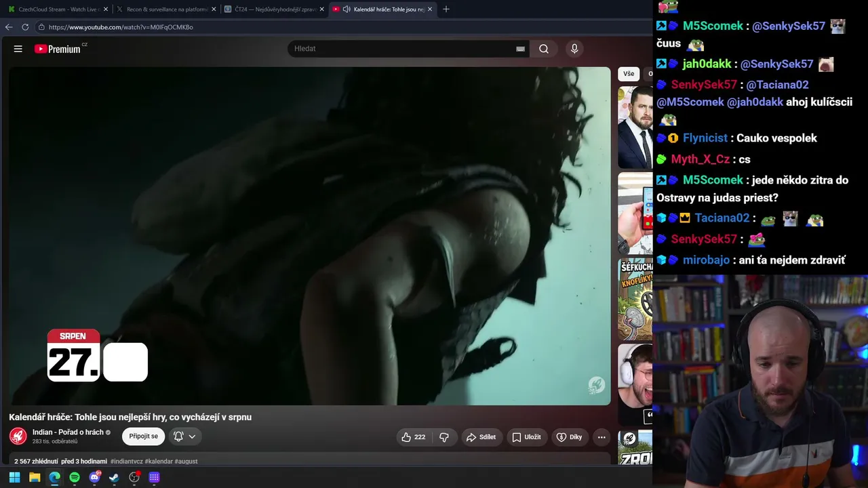
Task: Click Taciana02 username in chat
Action: [x=724, y=218]
